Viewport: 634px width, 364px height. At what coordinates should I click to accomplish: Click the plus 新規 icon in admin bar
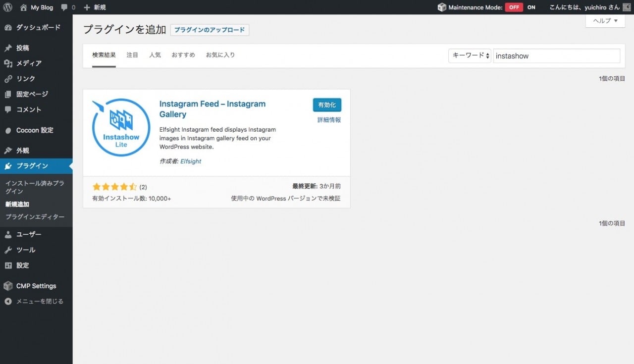click(x=87, y=7)
